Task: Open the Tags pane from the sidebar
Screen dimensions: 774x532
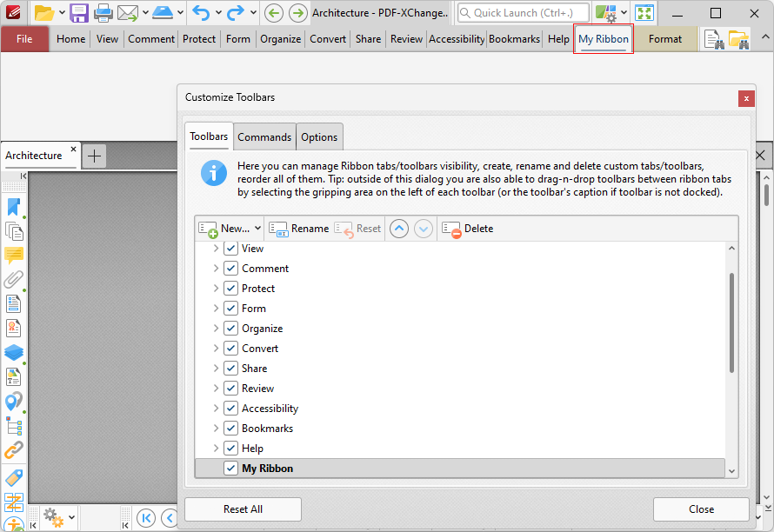Action: click(x=14, y=478)
